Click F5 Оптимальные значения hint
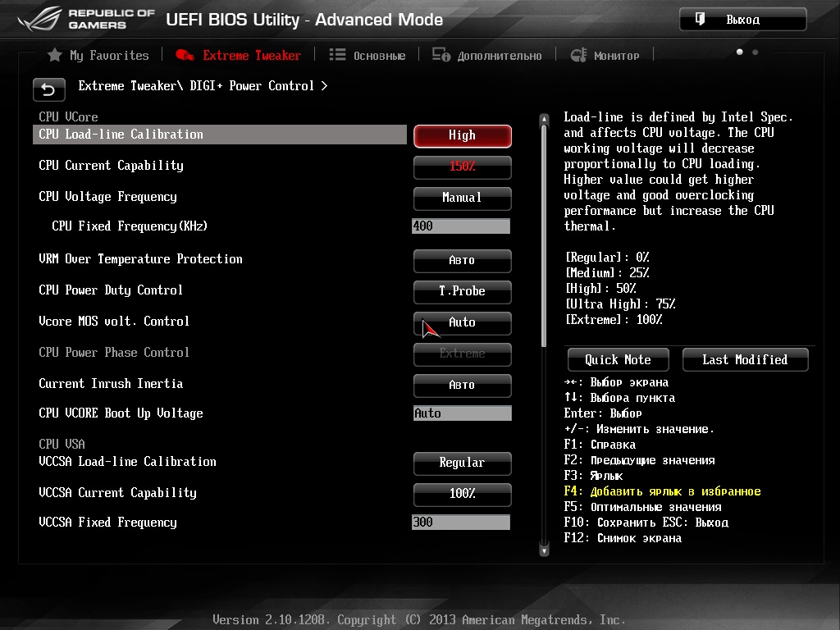Screen dimensions: 840x630 (642, 507)
